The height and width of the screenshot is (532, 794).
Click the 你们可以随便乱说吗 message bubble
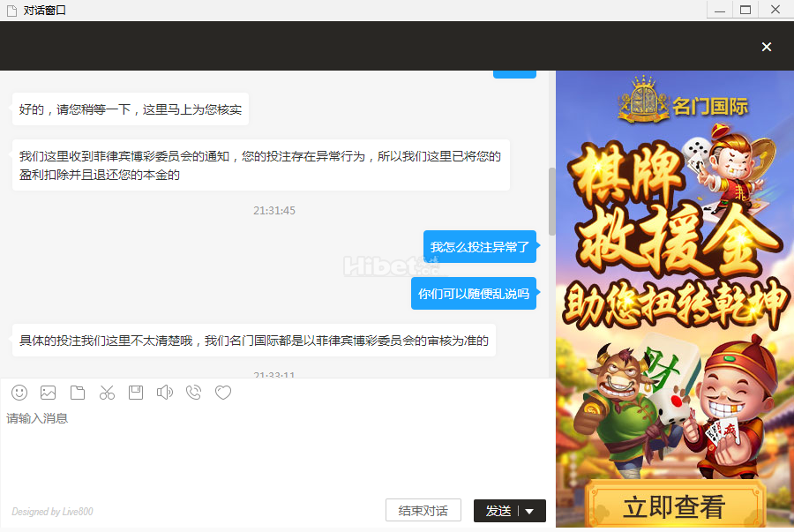[x=473, y=294]
